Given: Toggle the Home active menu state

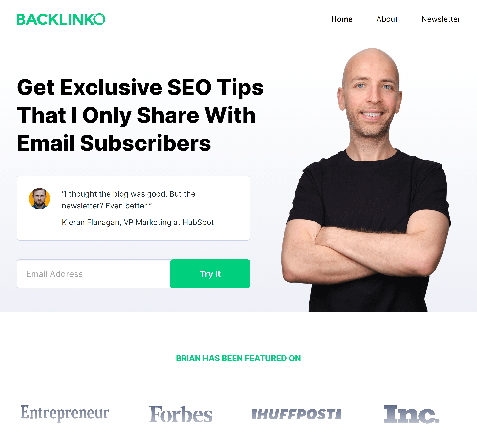Looking at the screenshot, I should coord(342,19).
